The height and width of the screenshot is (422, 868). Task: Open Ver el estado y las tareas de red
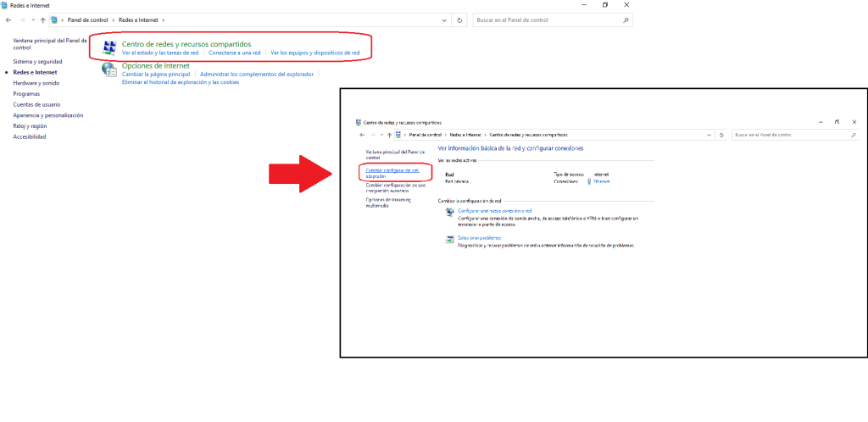(160, 53)
